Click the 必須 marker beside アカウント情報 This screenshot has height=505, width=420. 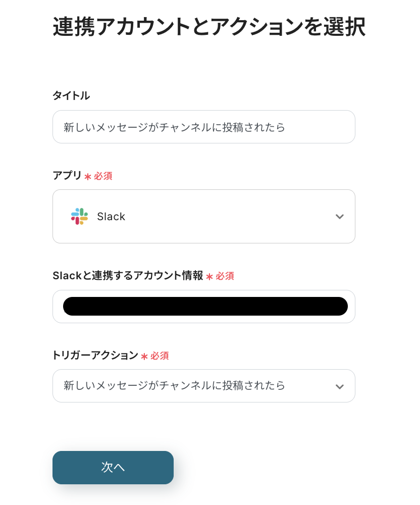click(225, 276)
